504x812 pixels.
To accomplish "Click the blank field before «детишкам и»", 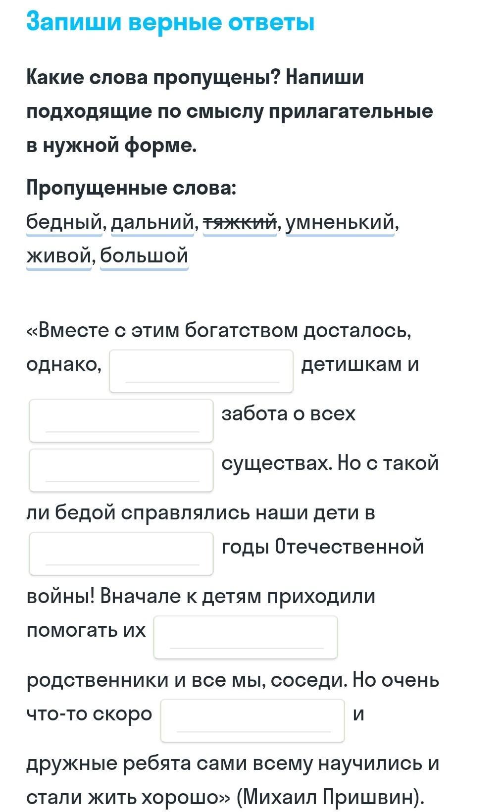I will tap(201, 371).
